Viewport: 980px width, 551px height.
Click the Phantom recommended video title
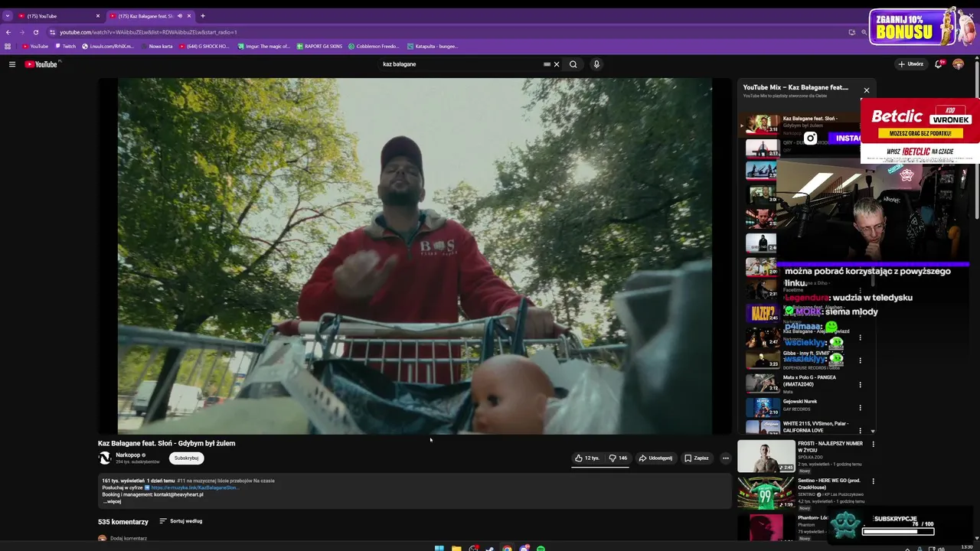(812, 518)
